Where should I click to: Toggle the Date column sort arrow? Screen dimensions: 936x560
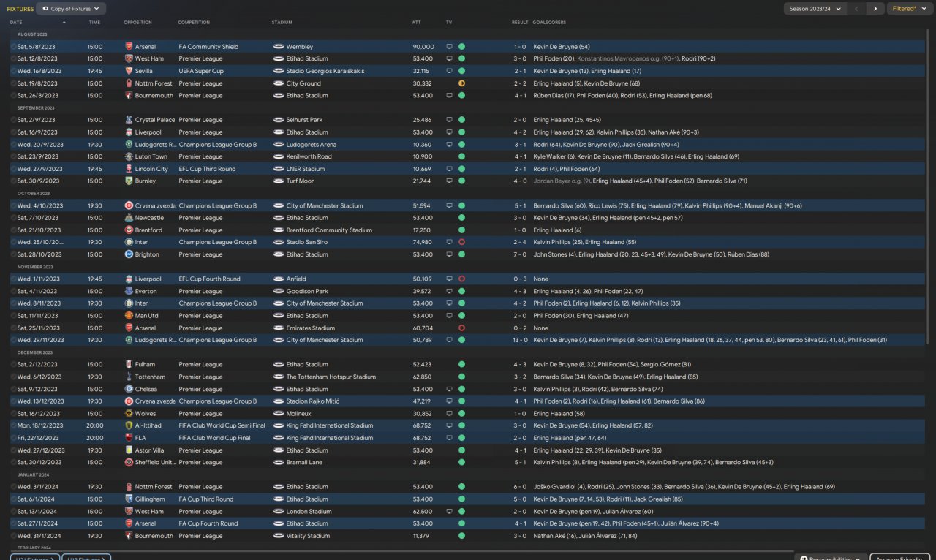coord(64,23)
